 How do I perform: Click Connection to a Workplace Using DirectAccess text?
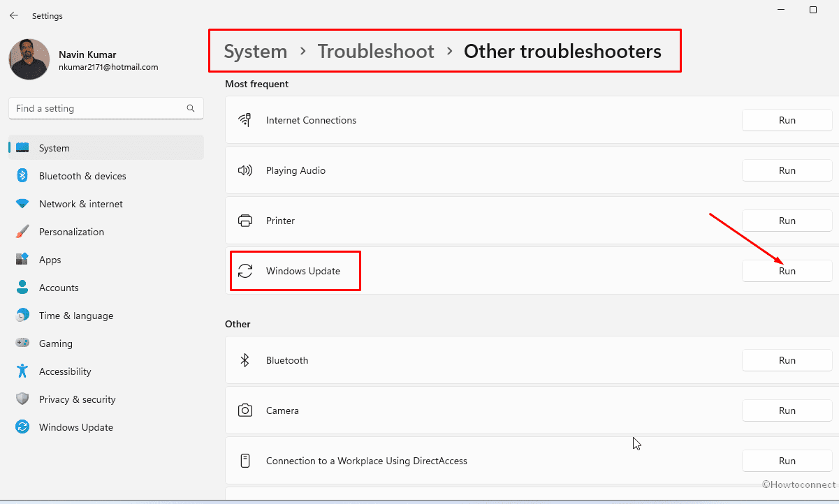click(367, 461)
